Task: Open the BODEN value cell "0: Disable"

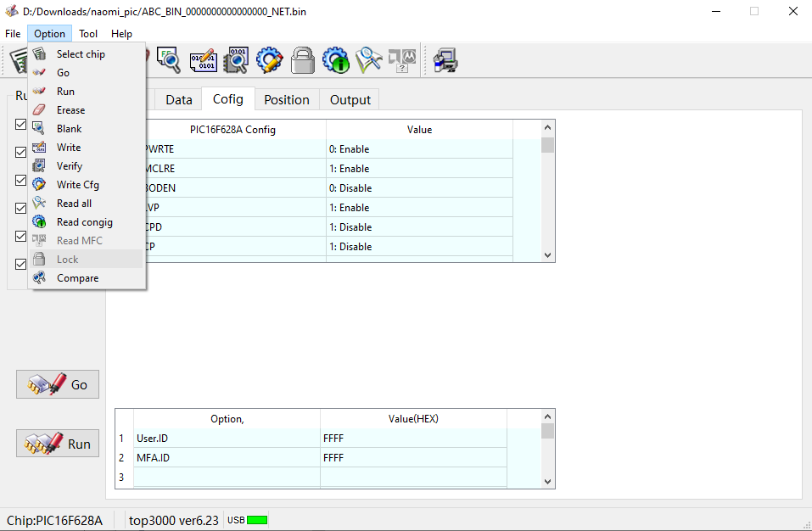Action: point(419,187)
